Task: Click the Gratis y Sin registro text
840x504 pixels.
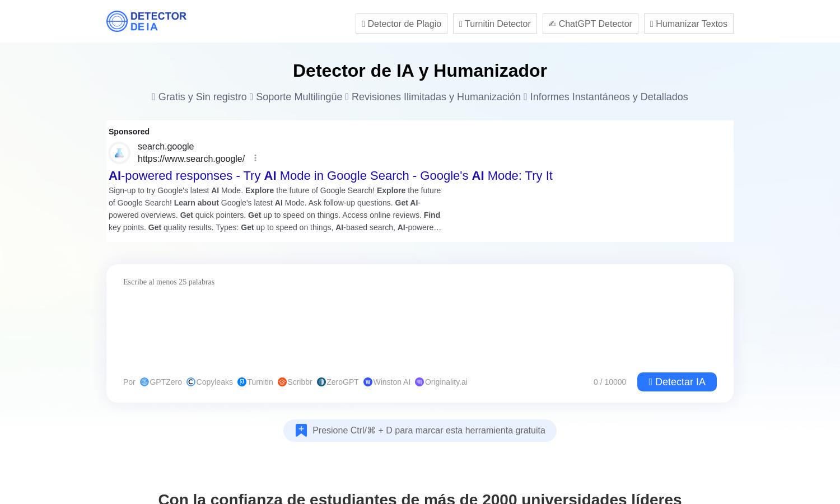Action: (x=202, y=97)
